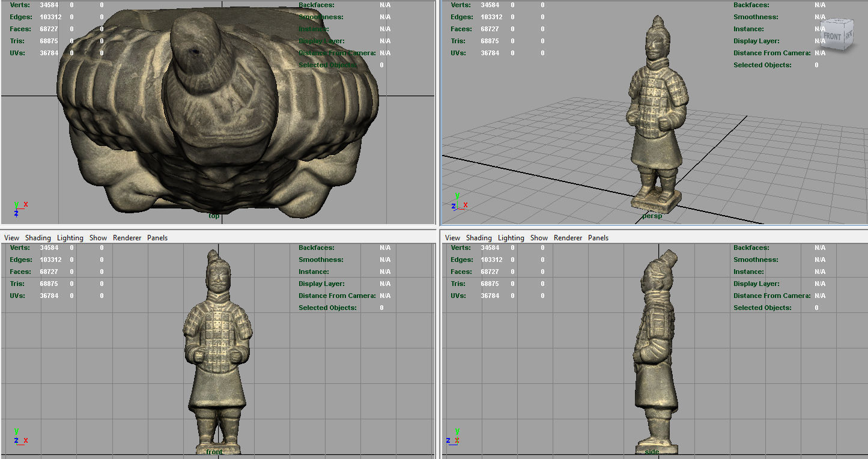Screen dimensions: 868x459
Task: Click the 'Edges:' label in the front view
Action: tap(20, 260)
